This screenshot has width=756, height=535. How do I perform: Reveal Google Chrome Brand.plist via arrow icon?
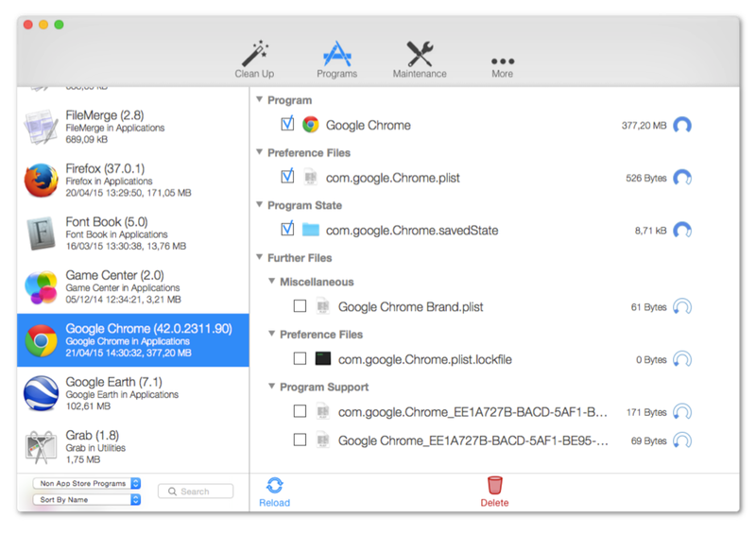point(682,307)
